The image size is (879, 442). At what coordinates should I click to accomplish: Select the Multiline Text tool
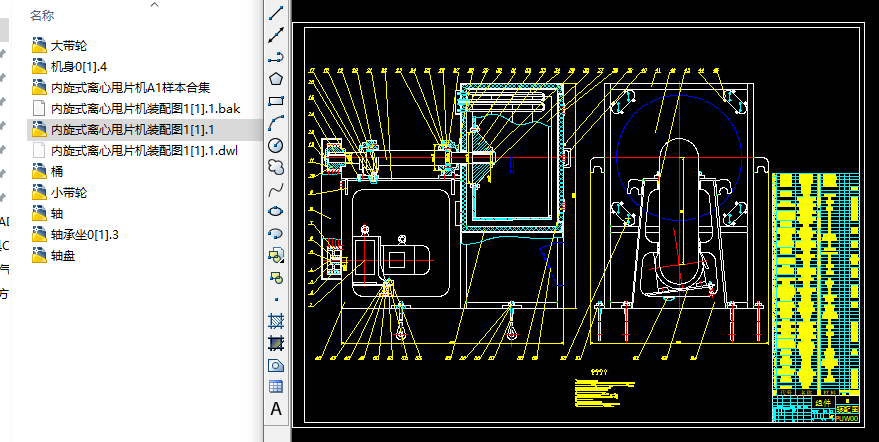click(277, 409)
